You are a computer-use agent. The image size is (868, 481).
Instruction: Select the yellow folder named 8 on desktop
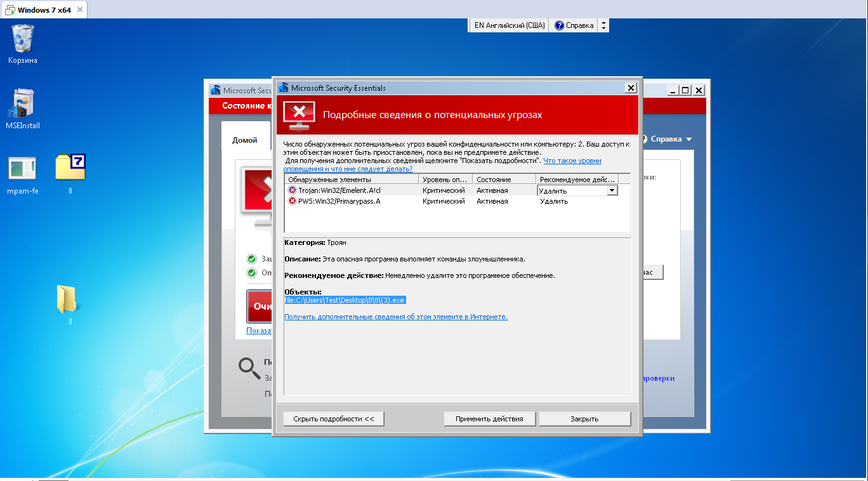coord(67,305)
